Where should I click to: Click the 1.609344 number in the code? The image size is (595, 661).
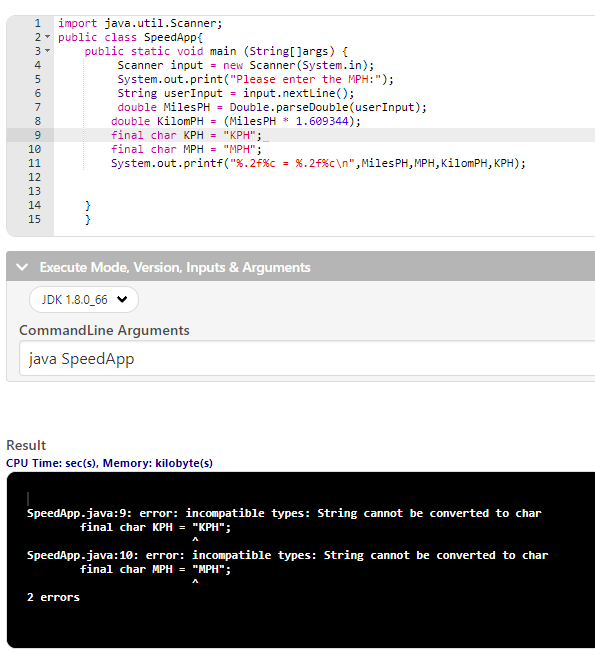[322, 121]
